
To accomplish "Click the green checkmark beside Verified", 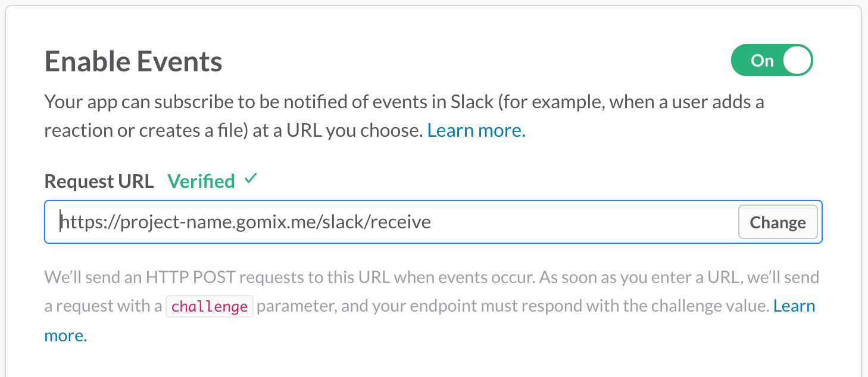I will tap(251, 179).
